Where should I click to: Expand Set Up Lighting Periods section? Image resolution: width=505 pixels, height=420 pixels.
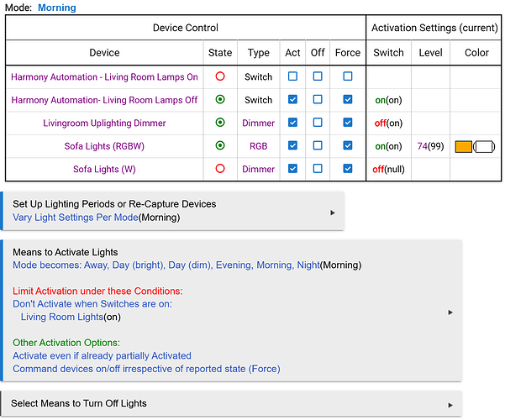(333, 213)
